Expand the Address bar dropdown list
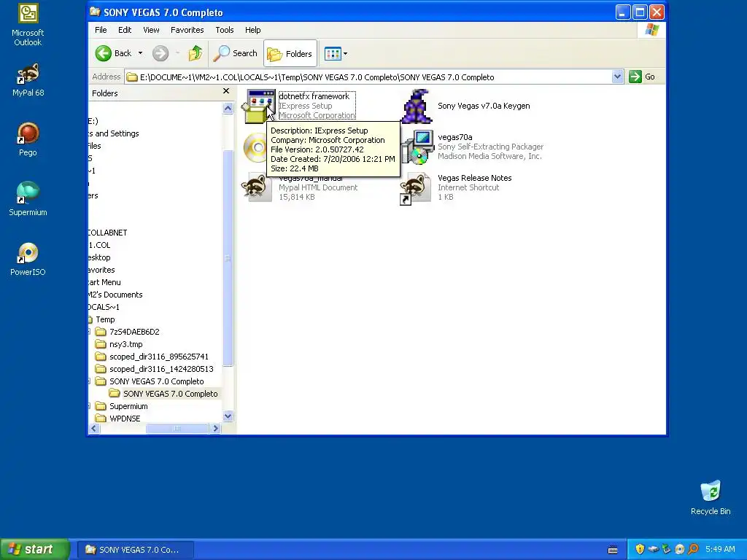747x560 pixels. pos(617,77)
